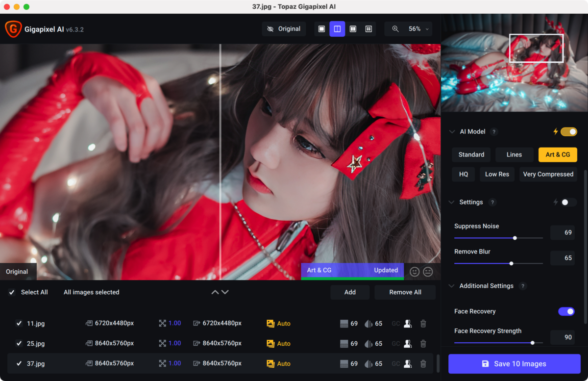Viewport: 588px width, 381px height.
Task: Click the zoom magnifier icon
Action: coord(395,29)
